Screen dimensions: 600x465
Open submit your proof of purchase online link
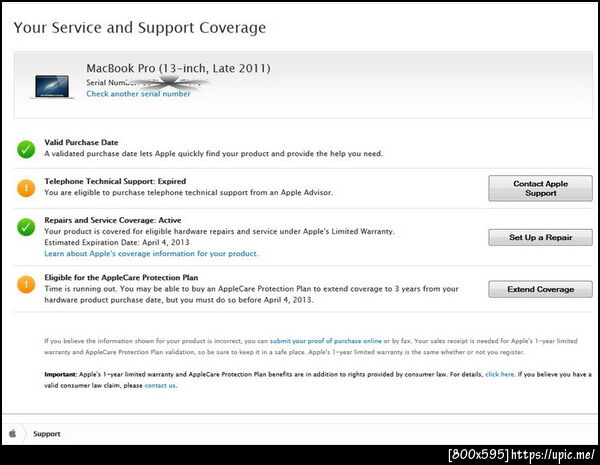click(x=326, y=341)
